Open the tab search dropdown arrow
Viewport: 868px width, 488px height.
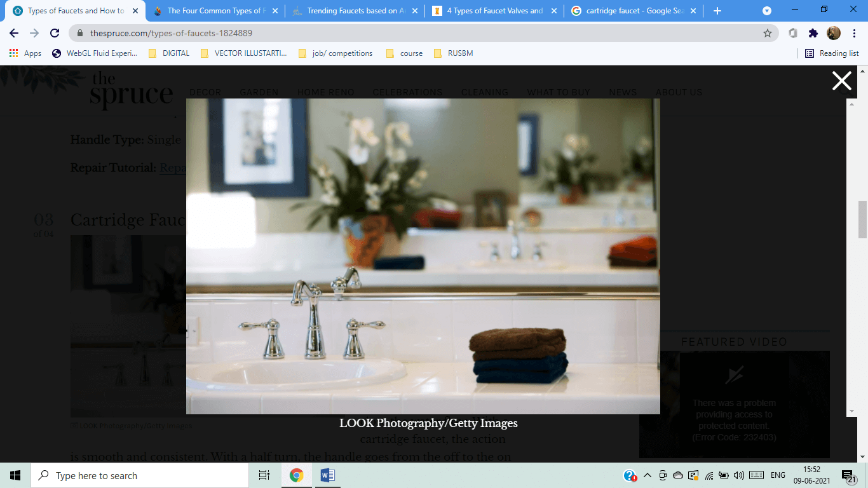tap(767, 11)
